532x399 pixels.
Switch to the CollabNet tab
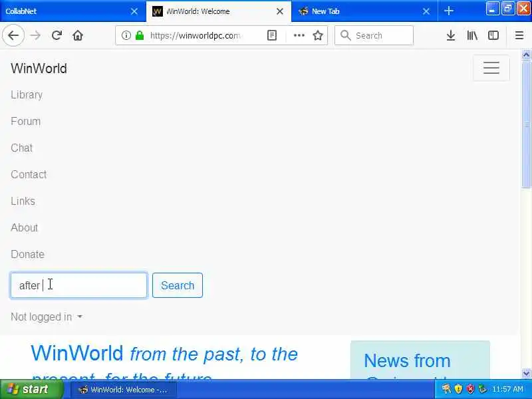68,11
